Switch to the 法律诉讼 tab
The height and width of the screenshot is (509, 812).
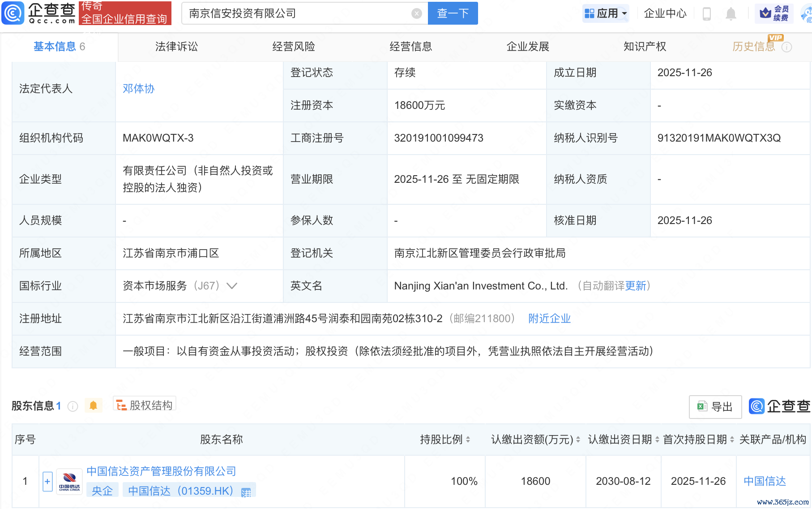pos(176,47)
